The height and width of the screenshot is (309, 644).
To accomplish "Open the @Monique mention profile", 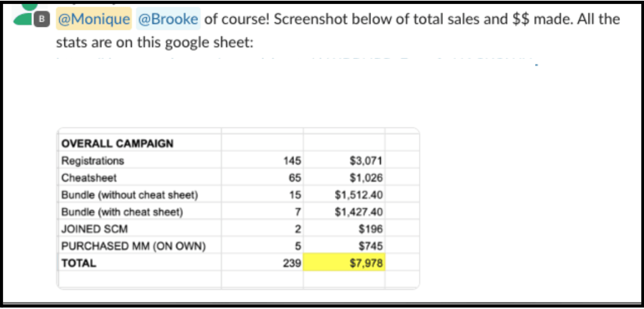I will pos(94,19).
